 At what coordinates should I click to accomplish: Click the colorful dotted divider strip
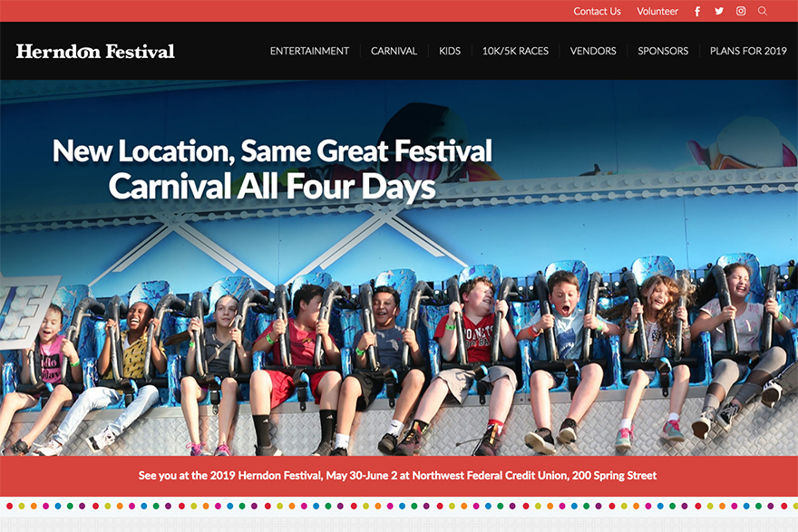[399, 506]
